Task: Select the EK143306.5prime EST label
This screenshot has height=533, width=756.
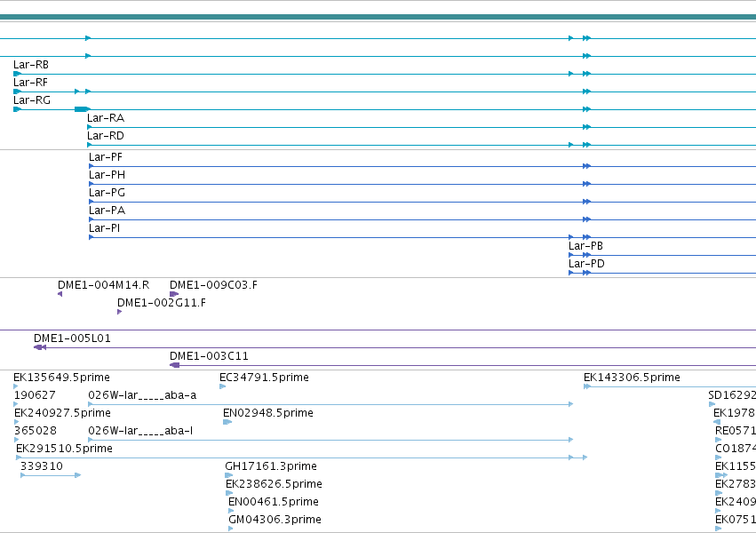Action: (633, 378)
